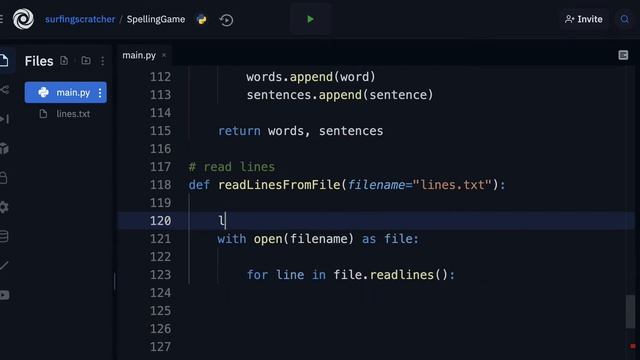Open the secrets lock sidebar icon

tap(4, 178)
